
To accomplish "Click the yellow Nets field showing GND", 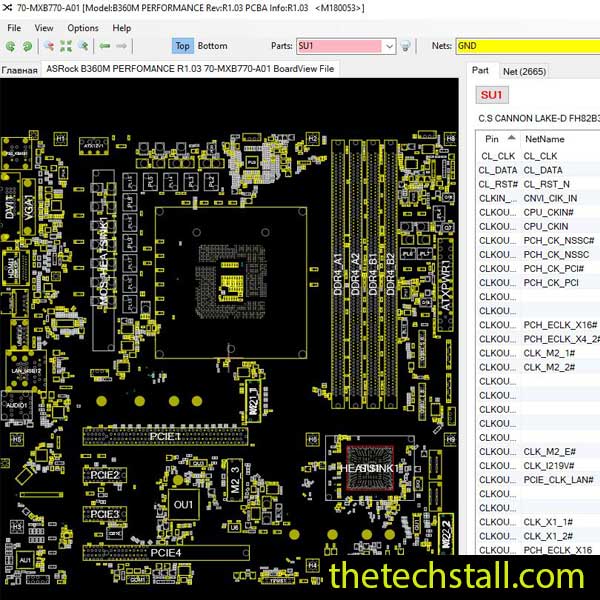I will [528, 46].
